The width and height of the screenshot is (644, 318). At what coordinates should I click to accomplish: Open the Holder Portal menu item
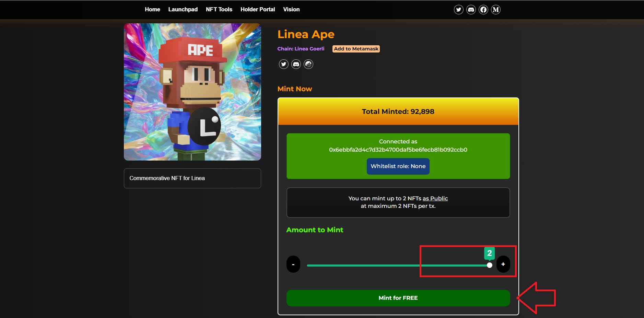point(257,9)
